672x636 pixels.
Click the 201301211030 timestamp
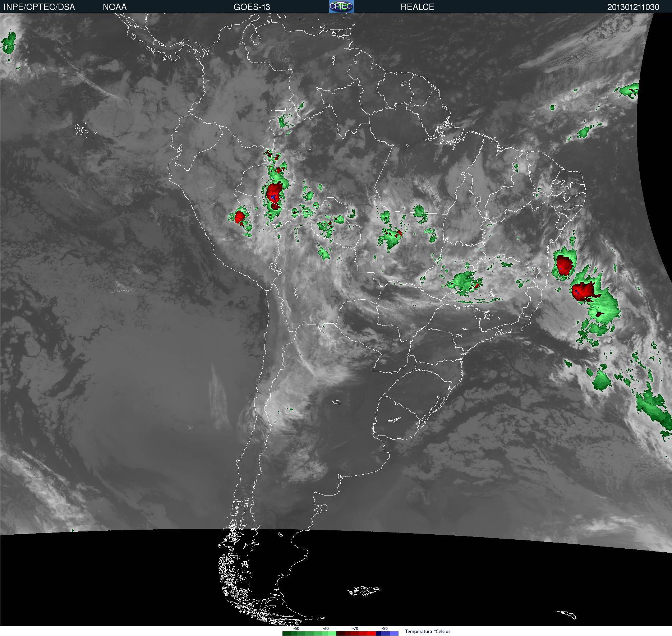pos(633,7)
